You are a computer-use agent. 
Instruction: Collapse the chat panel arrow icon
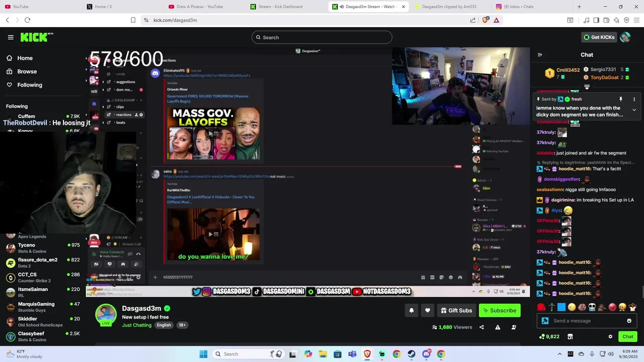tap(540, 55)
